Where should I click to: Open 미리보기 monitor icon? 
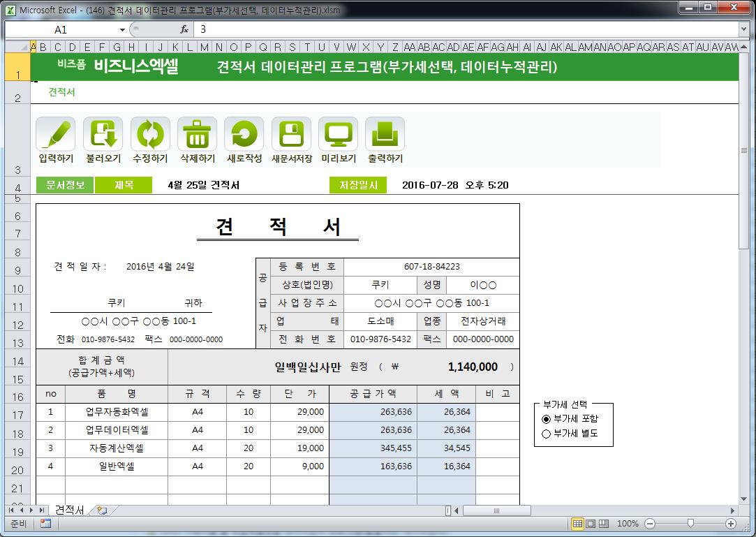coord(339,134)
